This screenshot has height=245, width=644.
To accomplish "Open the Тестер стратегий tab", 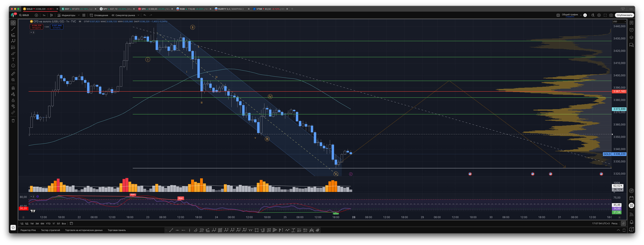I will pyautogui.click(x=50, y=230).
